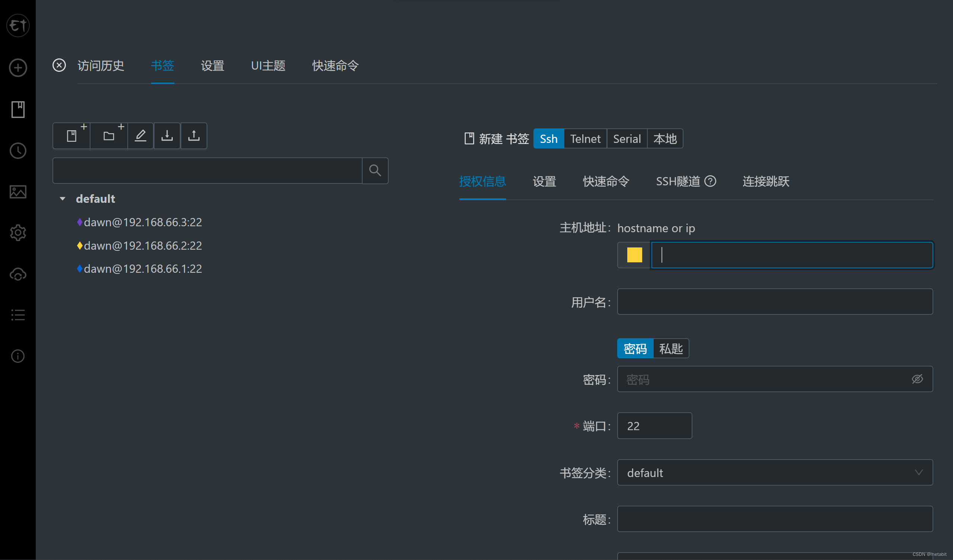
Task: Switch to top 快速命令 tab
Action: pyautogui.click(x=335, y=66)
